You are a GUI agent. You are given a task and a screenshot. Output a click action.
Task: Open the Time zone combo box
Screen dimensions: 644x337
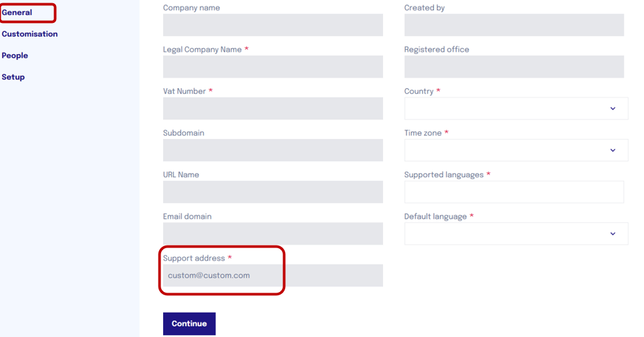coord(516,150)
